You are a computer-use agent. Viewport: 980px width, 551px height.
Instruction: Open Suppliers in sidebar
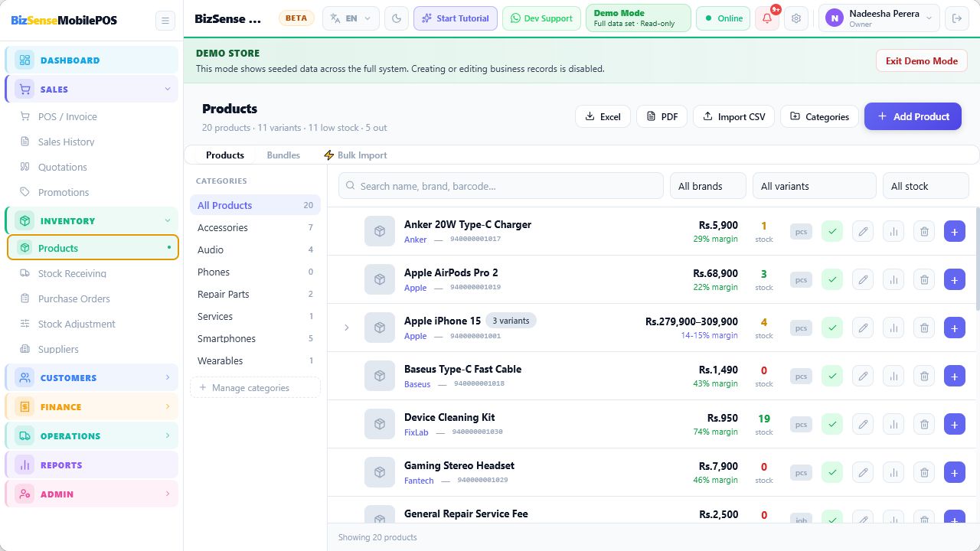pyautogui.click(x=92, y=349)
